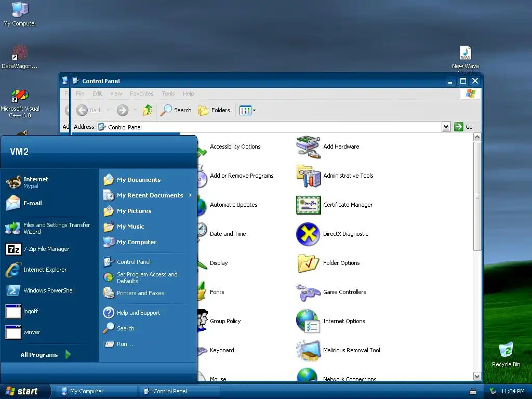532x399 pixels.
Task: Open Windows PowerShell
Action: coord(40,290)
